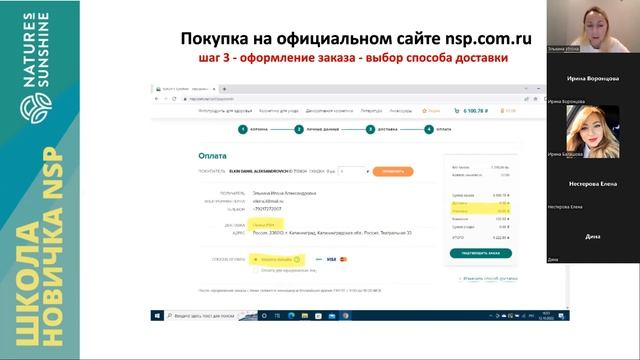Expand the discount dropdown next to the buyer name
The width and height of the screenshot is (640, 360).
tap(354, 171)
